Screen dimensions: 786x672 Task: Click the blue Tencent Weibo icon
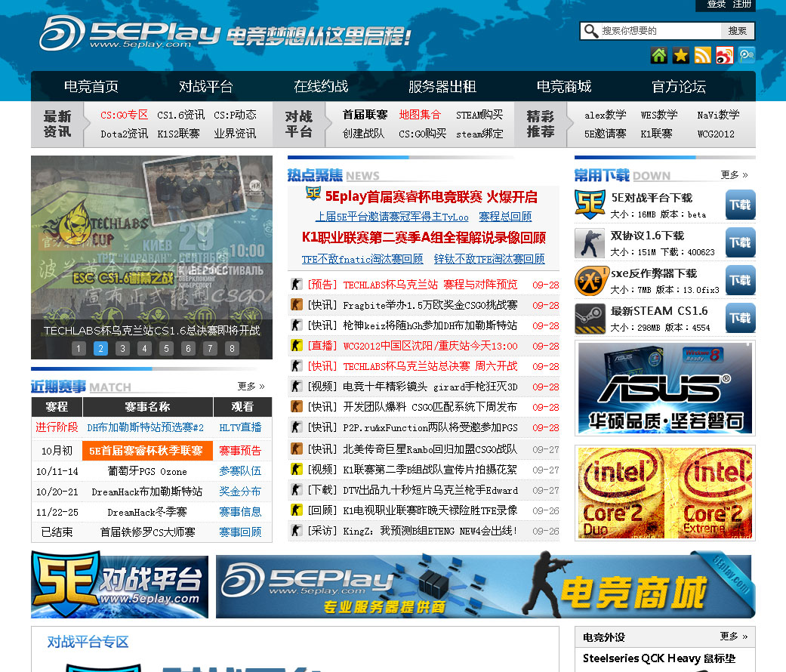[x=747, y=55]
